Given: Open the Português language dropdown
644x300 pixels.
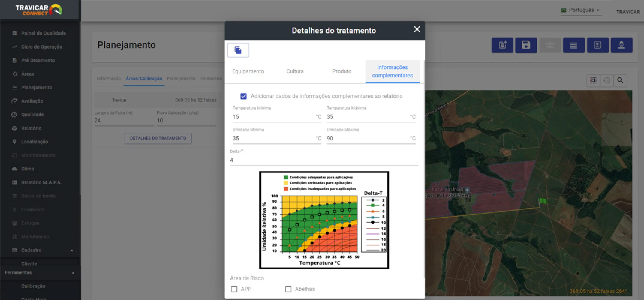Looking at the screenshot, I should [581, 10].
